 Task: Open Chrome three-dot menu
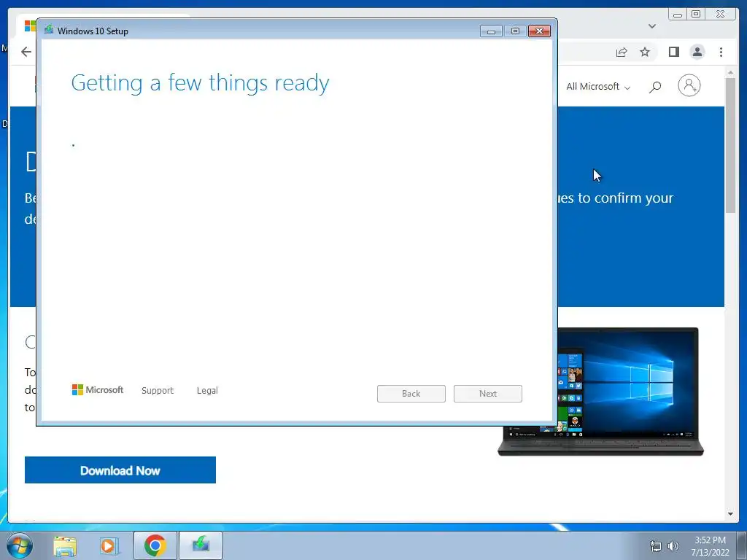(x=721, y=52)
